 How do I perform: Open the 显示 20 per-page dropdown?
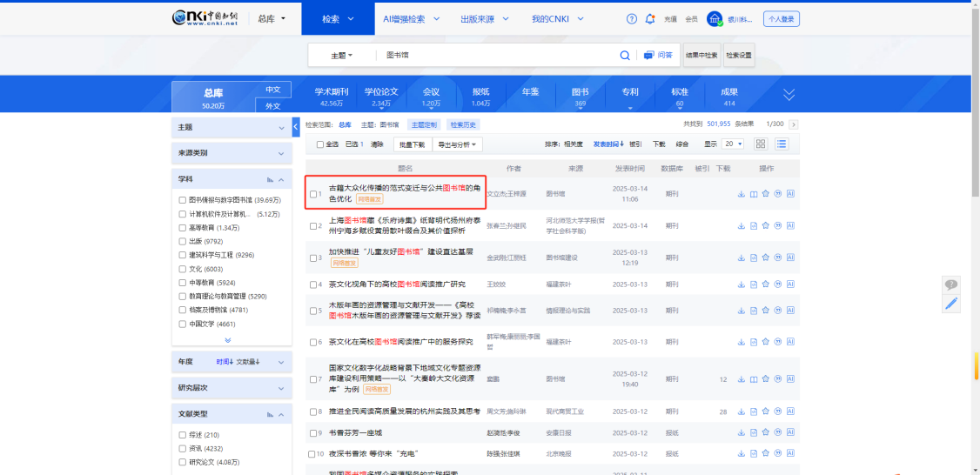[x=733, y=144]
